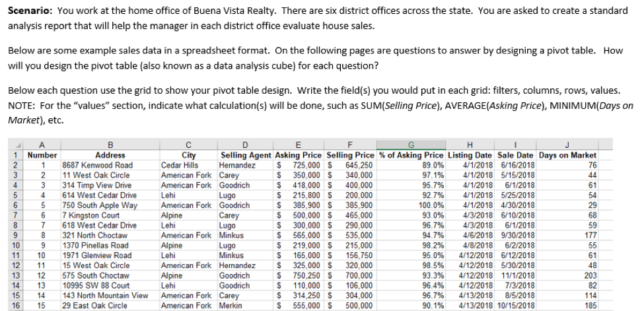
Task: Click the '4/6/2018' listing date cell
Action: [x=470, y=236]
